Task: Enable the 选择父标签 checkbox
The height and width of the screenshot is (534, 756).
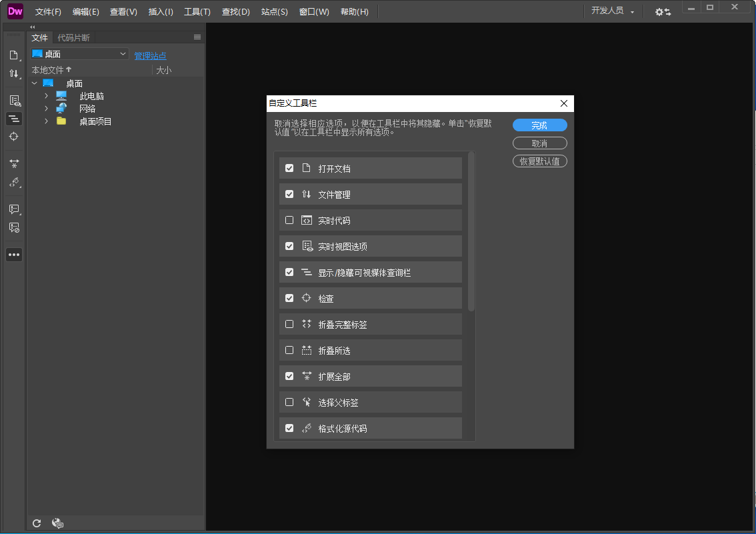Action: 289,403
